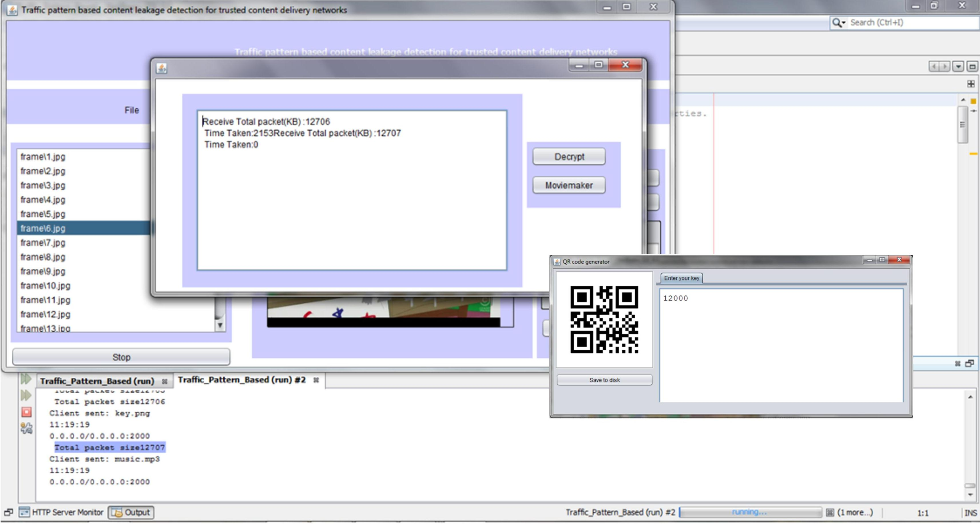The width and height of the screenshot is (980, 524).
Task: Click the Stop button under frame list
Action: (121, 357)
